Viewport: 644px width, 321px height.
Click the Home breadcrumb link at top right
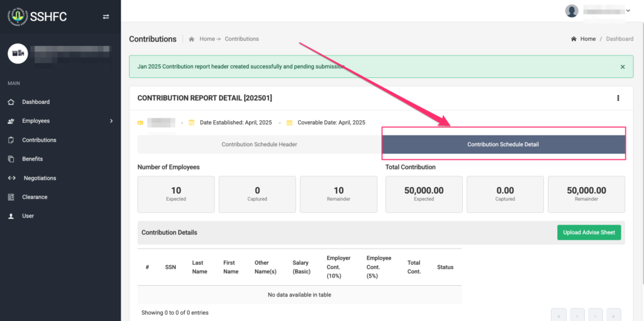click(587, 39)
